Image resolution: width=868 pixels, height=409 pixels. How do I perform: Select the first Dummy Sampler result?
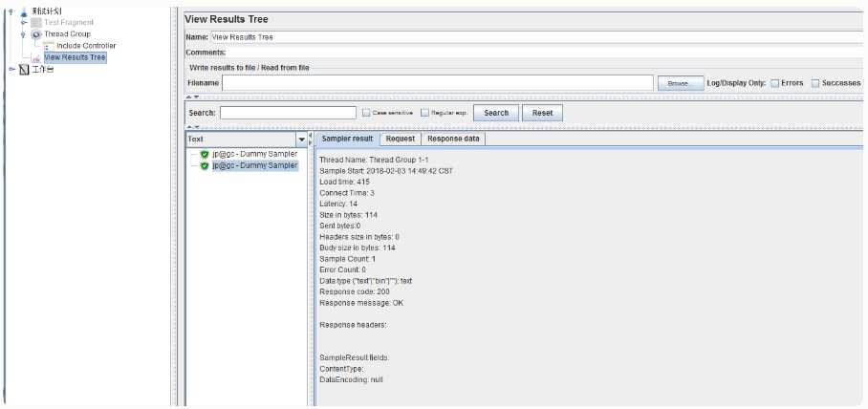254,154
